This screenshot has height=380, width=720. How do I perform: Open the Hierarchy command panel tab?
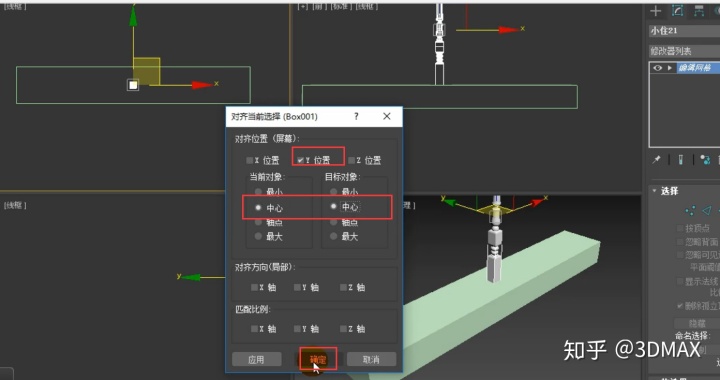coord(699,11)
